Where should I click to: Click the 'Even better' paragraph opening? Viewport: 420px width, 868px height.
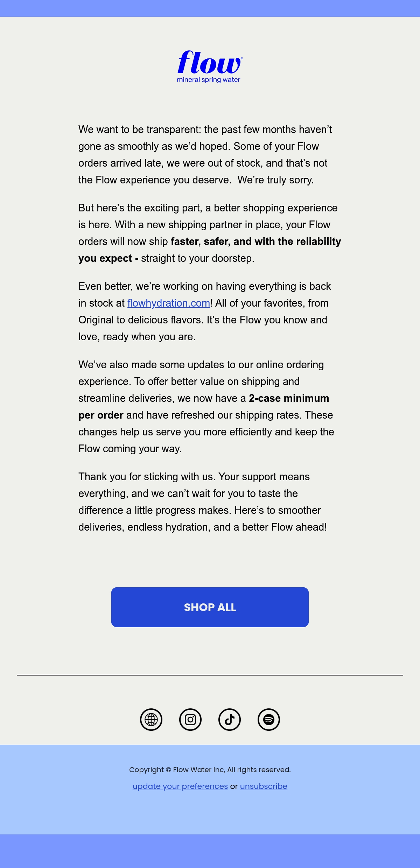(105, 286)
